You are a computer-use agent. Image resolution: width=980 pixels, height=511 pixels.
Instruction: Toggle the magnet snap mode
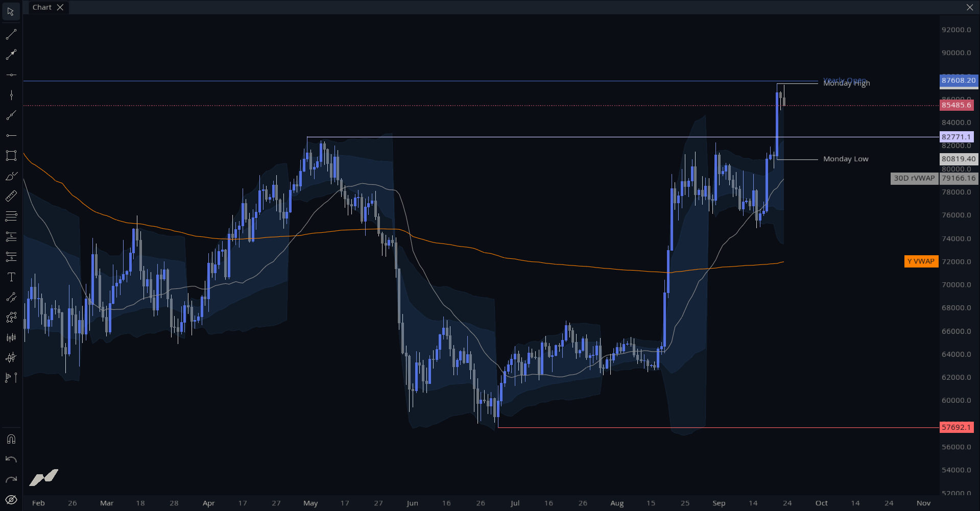pyautogui.click(x=11, y=439)
